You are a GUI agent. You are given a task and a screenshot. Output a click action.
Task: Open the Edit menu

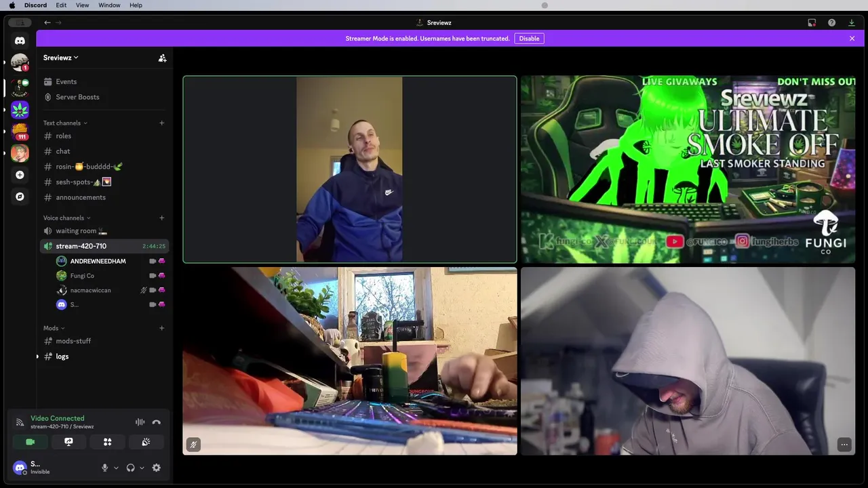coord(61,5)
